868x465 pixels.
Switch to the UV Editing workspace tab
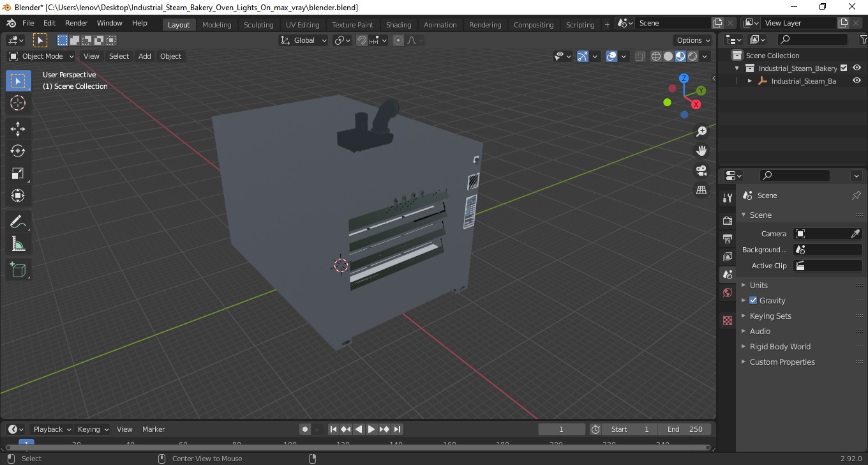pyautogui.click(x=303, y=25)
